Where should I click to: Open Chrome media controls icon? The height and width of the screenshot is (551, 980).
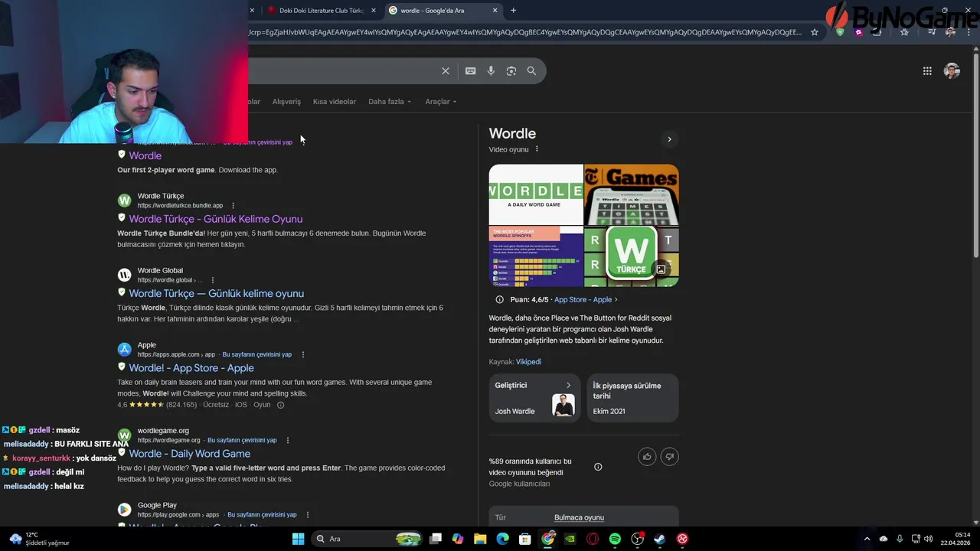tap(932, 32)
